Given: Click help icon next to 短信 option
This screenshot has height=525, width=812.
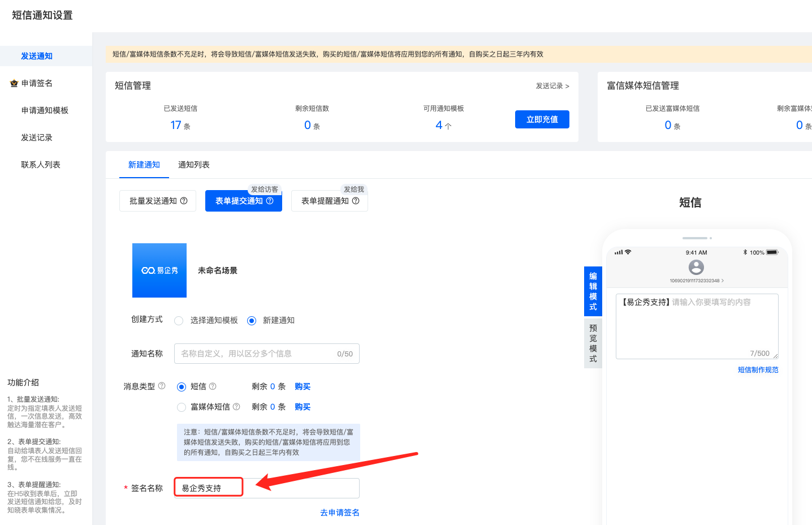Looking at the screenshot, I should [x=213, y=386].
